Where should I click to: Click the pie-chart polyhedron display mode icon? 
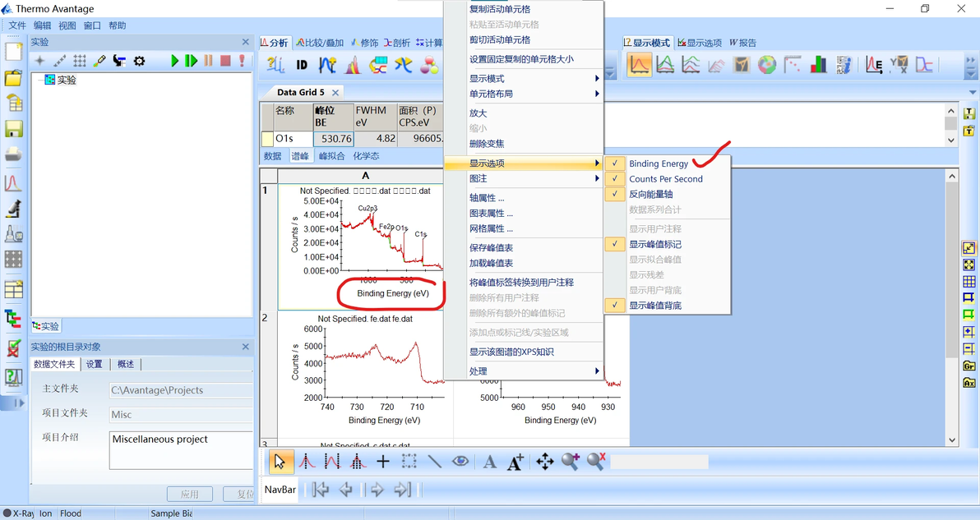[767, 65]
